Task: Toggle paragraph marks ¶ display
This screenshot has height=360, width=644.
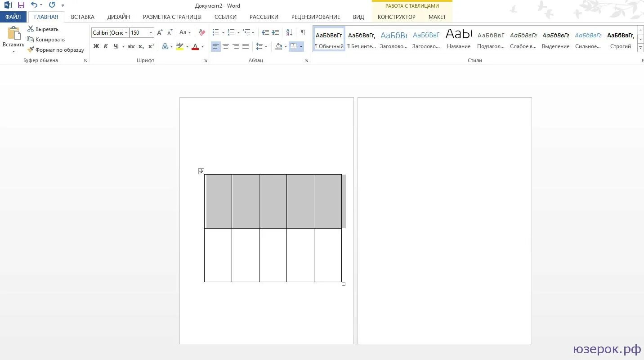Action: (303, 33)
